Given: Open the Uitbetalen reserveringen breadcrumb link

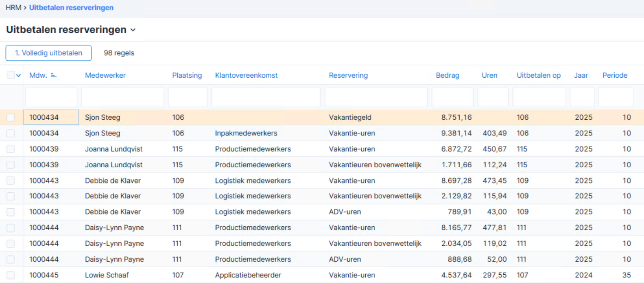Looking at the screenshot, I should pyautogui.click(x=71, y=7).
